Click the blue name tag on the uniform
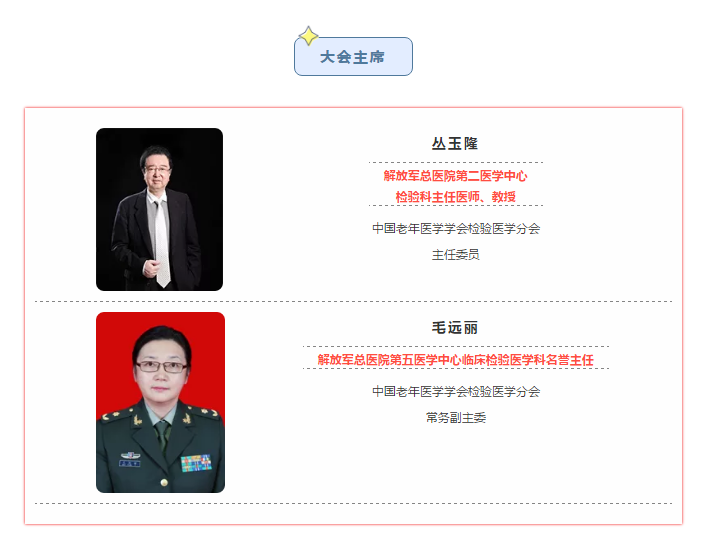Image resolution: width=712 pixels, height=547 pixels. point(130,463)
